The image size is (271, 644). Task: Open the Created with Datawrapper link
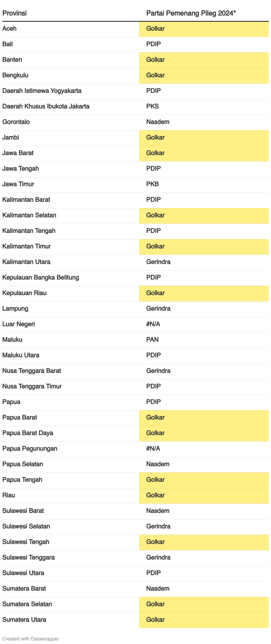30,638
